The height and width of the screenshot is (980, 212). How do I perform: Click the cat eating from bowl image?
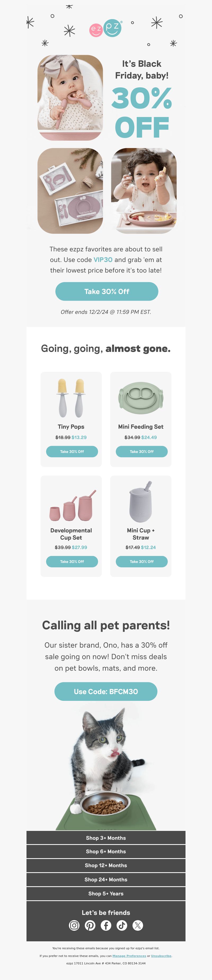point(106,768)
